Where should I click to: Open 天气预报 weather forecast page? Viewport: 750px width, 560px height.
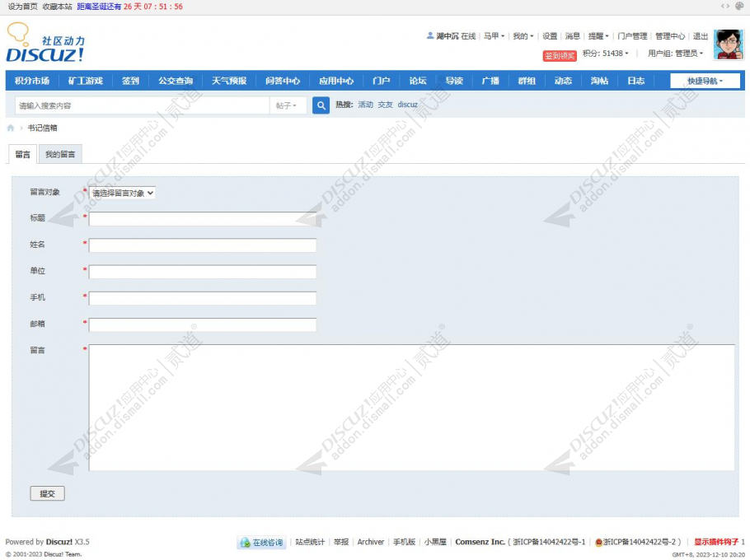point(228,81)
